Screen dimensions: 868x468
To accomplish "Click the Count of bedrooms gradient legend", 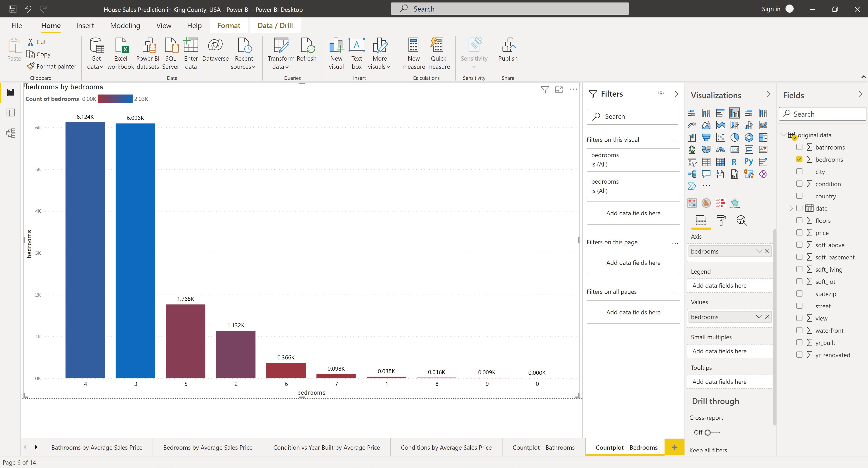I will click(115, 99).
